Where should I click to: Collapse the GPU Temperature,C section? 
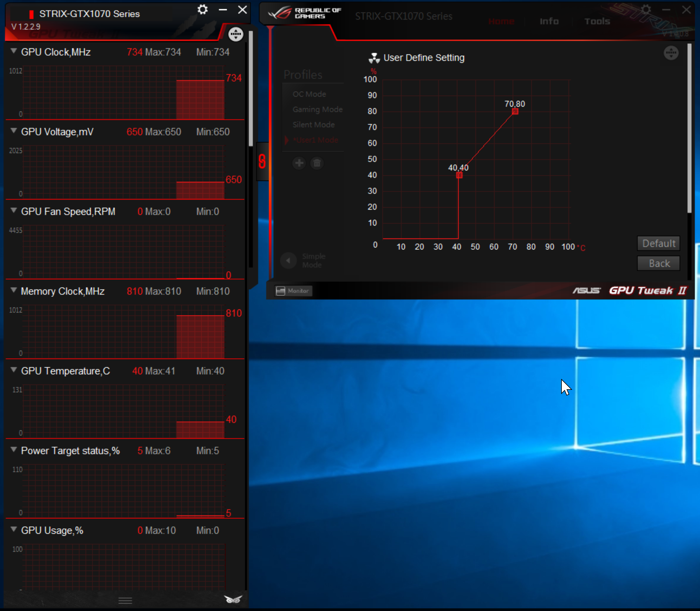coord(14,370)
